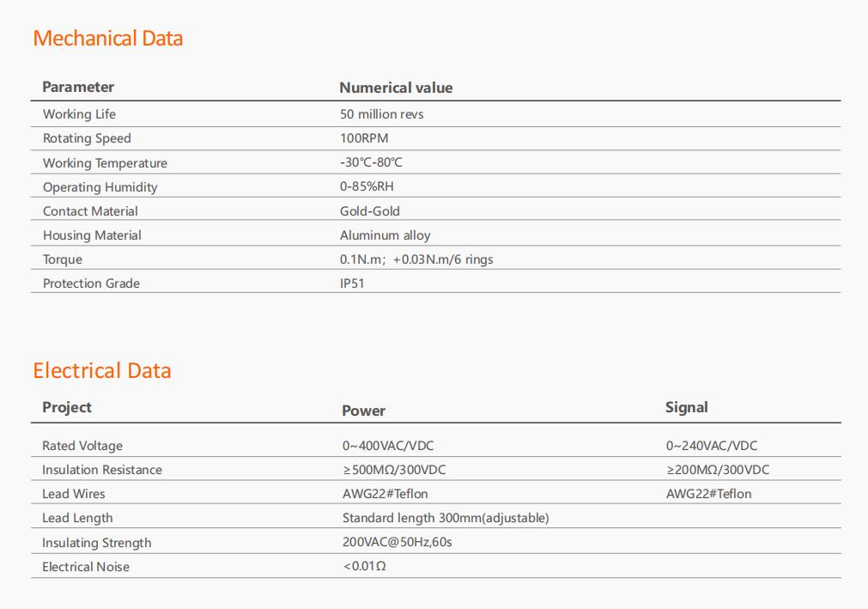Click the 0~240VAC/VDC signal voltage

pos(712,446)
